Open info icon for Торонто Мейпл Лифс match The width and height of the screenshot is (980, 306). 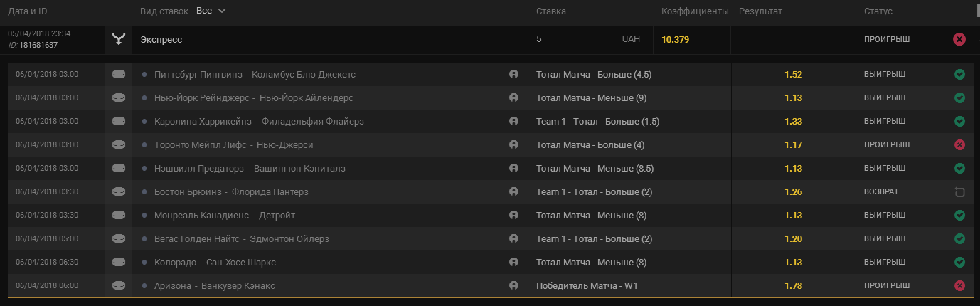coord(513,144)
